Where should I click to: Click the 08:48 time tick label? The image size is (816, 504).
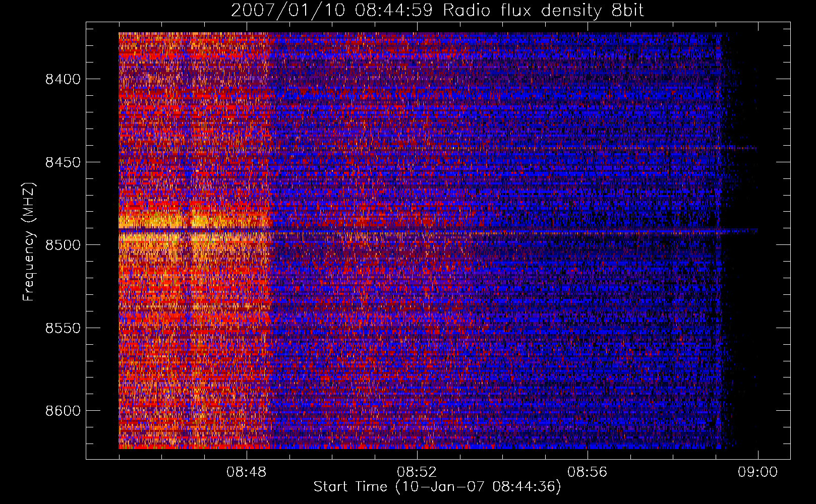247,472
